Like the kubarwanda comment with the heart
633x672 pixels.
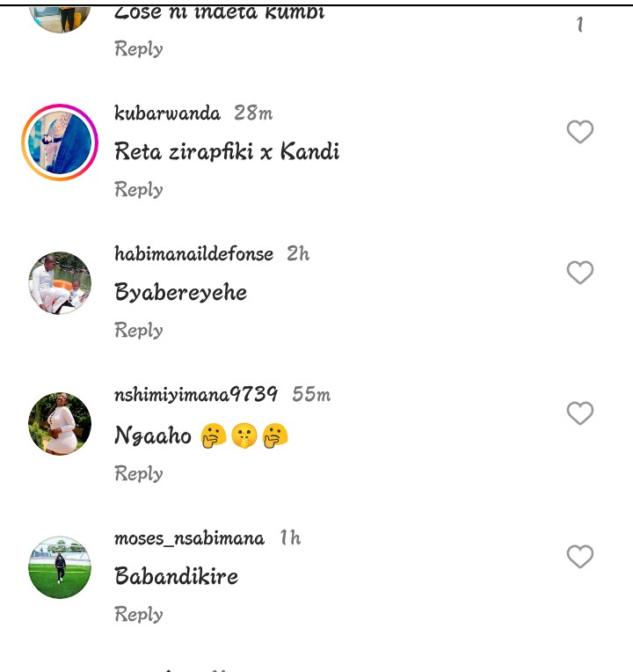tap(579, 132)
